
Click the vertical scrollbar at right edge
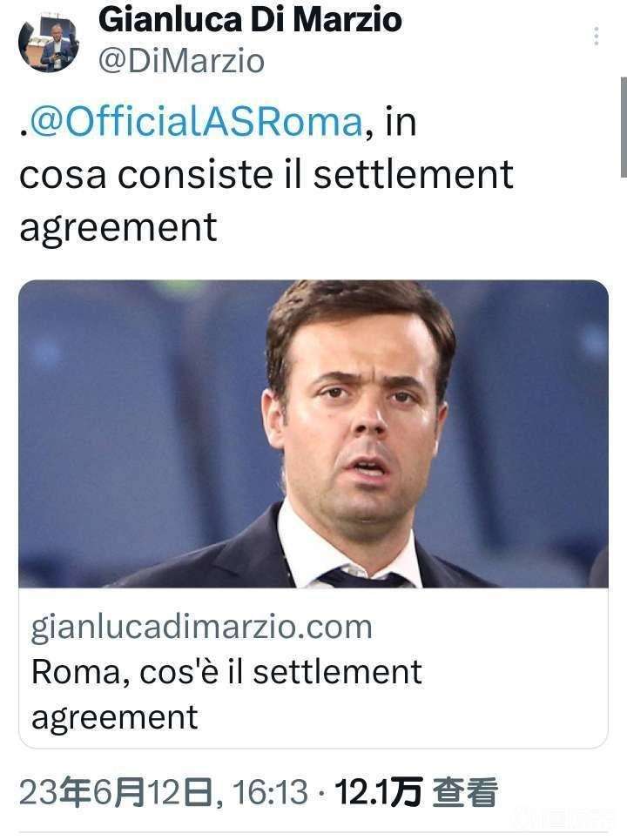point(624,127)
